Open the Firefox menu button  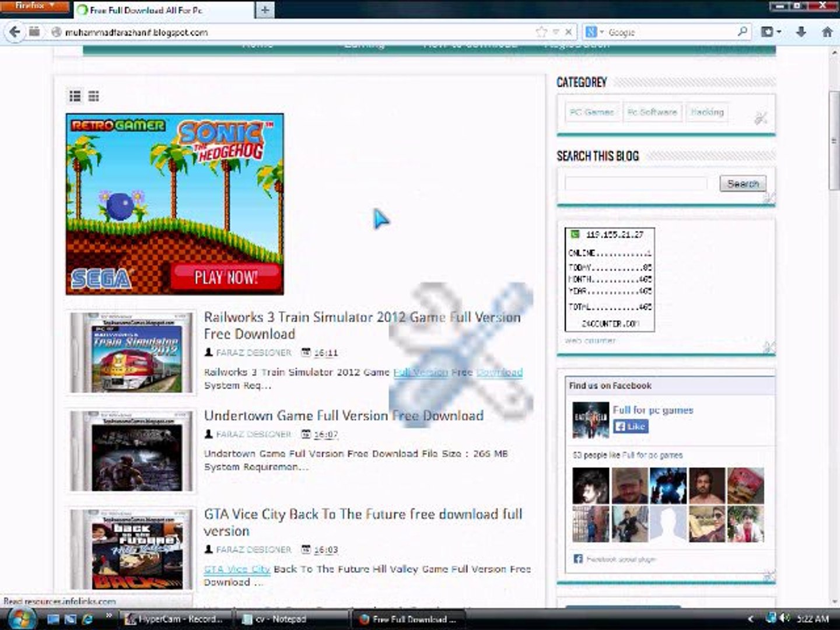click(35, 6)
